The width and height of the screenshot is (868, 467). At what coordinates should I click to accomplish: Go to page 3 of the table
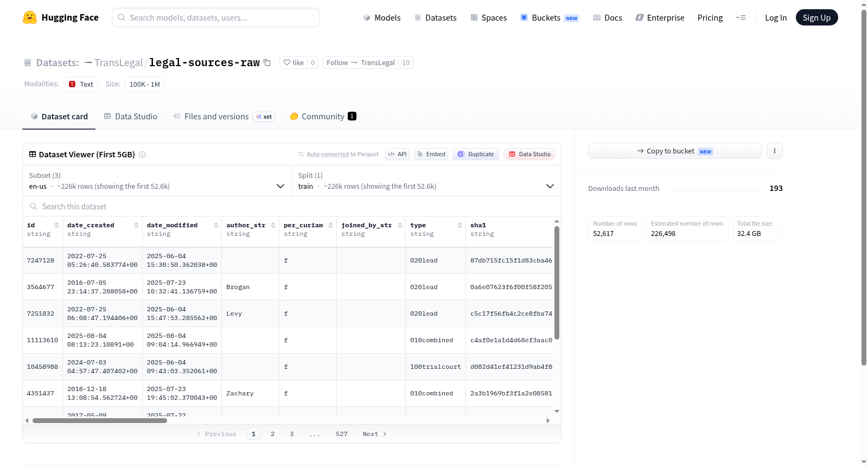tap(291, 434)
